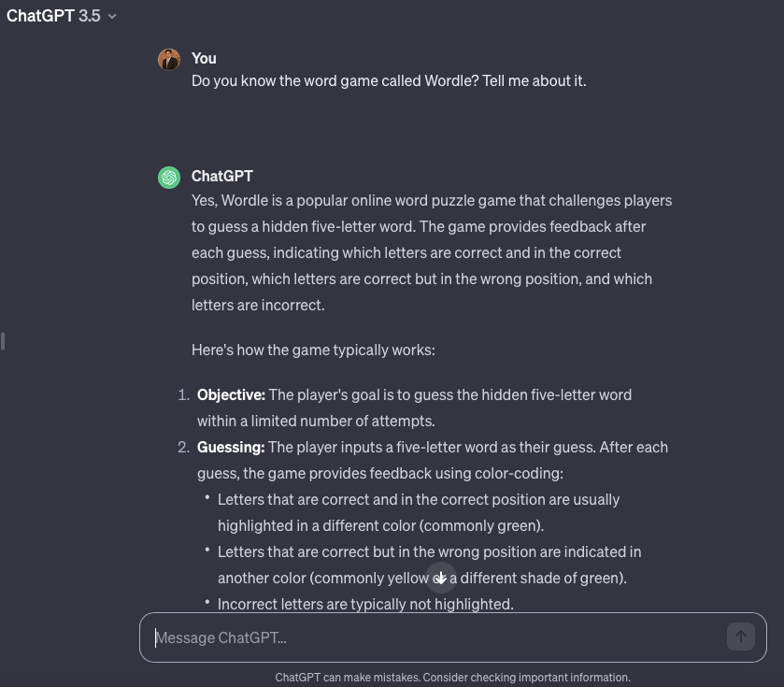This screenshot has width=784, height=687.
Task: Click "Here's how the game typically works:" line
Action: point(313,350)
